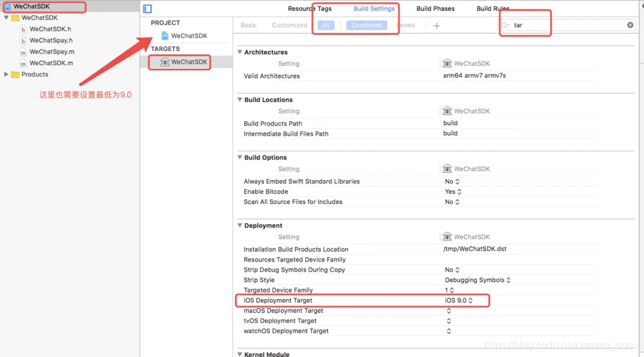
Task: Collapse the Kernel Module section
Action: pyautogui.click(x=240, y=354)
